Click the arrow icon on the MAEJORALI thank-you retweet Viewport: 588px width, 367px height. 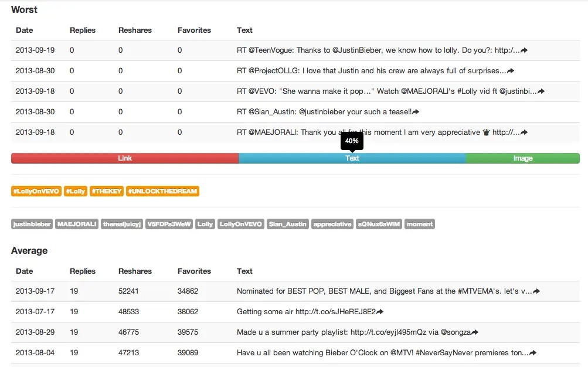click(x=524, y=132)
